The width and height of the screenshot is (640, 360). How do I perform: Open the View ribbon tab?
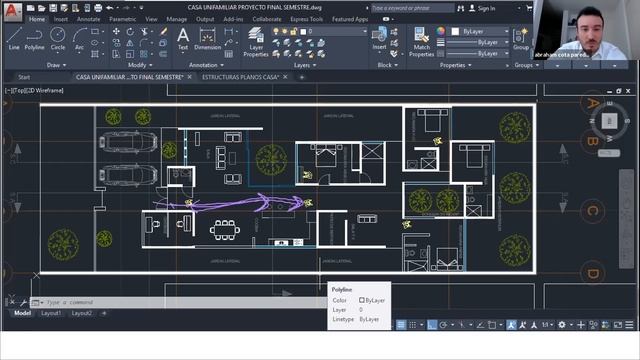(151, 19)
